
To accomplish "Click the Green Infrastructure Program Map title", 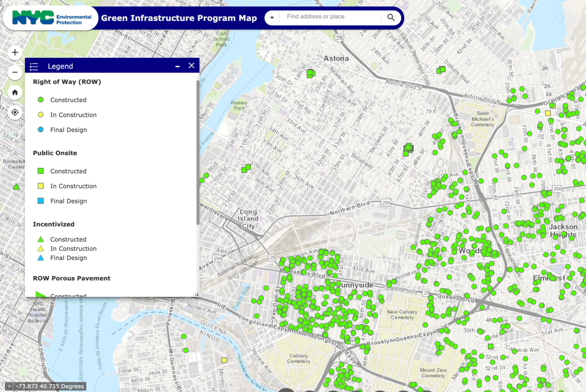I will 179,18.
